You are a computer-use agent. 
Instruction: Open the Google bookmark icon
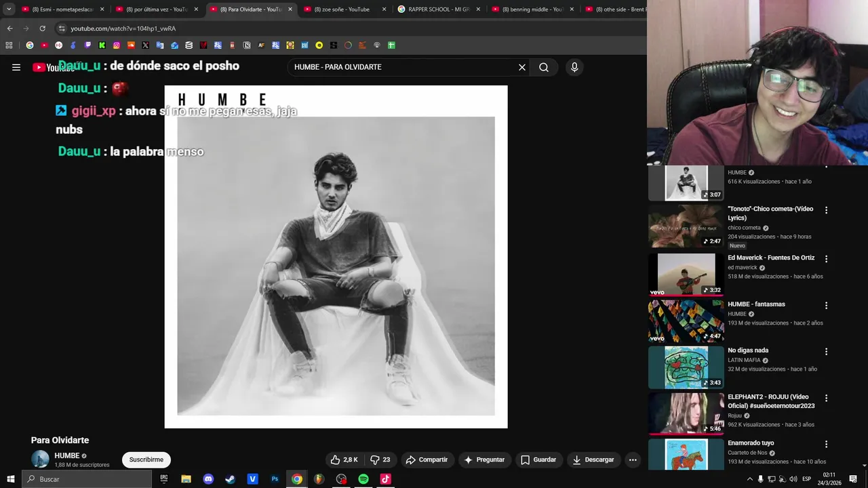point(30,45)
